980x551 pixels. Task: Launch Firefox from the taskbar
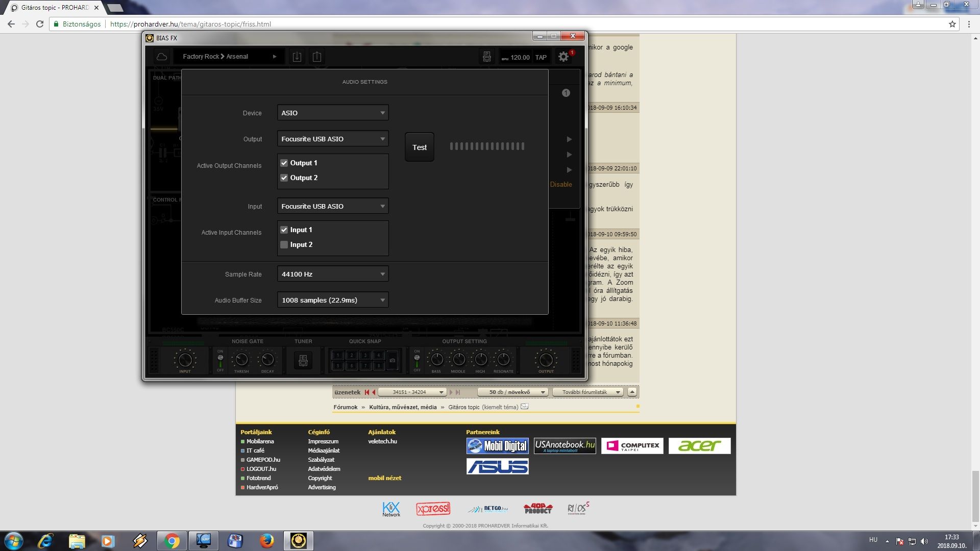266,540
